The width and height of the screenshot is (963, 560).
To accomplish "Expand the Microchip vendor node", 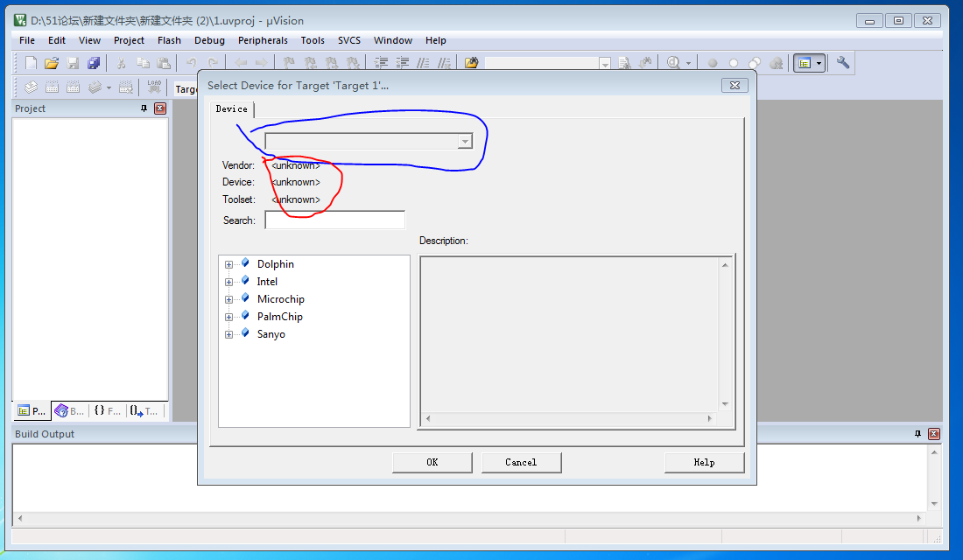I will tap(228, 299).
